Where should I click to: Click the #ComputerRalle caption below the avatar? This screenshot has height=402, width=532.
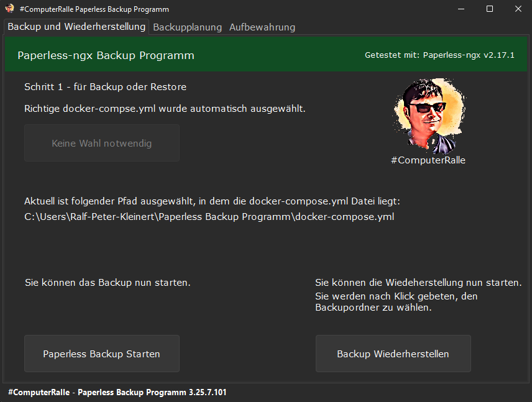[x=428, y=160]
